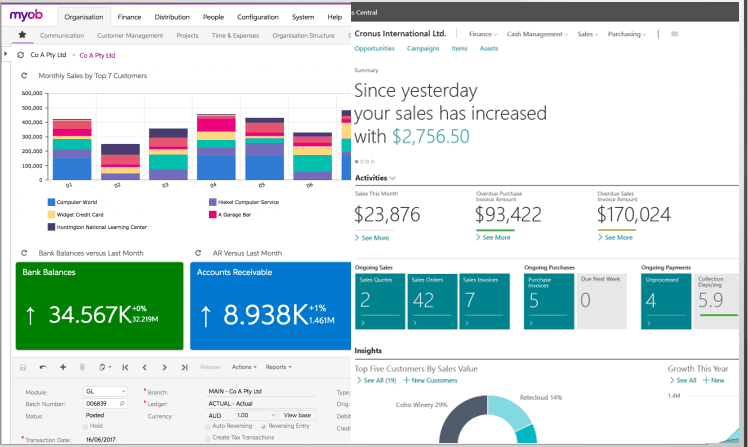Click the delete trash icon in MYOB toolbar
Screen dimensions: 748x447
(x=82, y=367)
